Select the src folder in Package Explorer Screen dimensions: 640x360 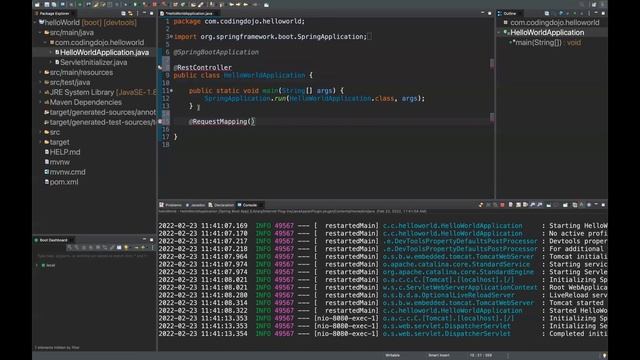click(54, 132)
